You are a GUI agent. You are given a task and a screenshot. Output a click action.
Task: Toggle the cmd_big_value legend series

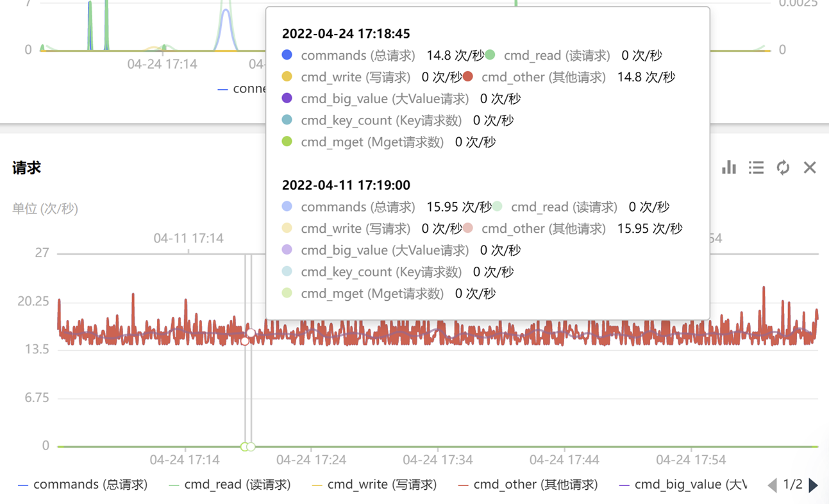[x=683, y=485]
